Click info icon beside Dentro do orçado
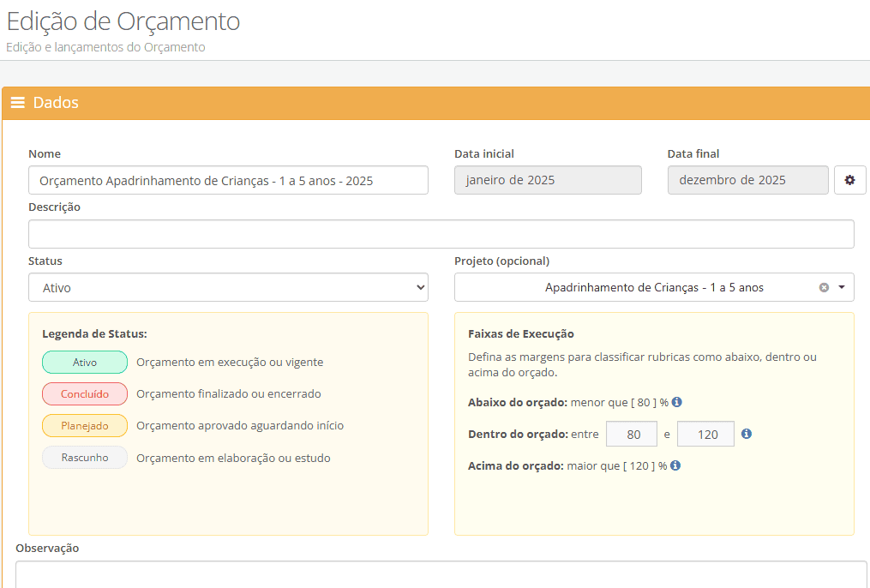Viewport: 870px width, 588px height. pos(747,434)
